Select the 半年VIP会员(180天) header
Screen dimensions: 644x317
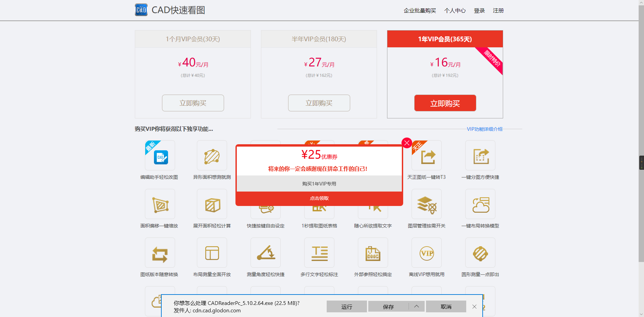pos(319,39)
